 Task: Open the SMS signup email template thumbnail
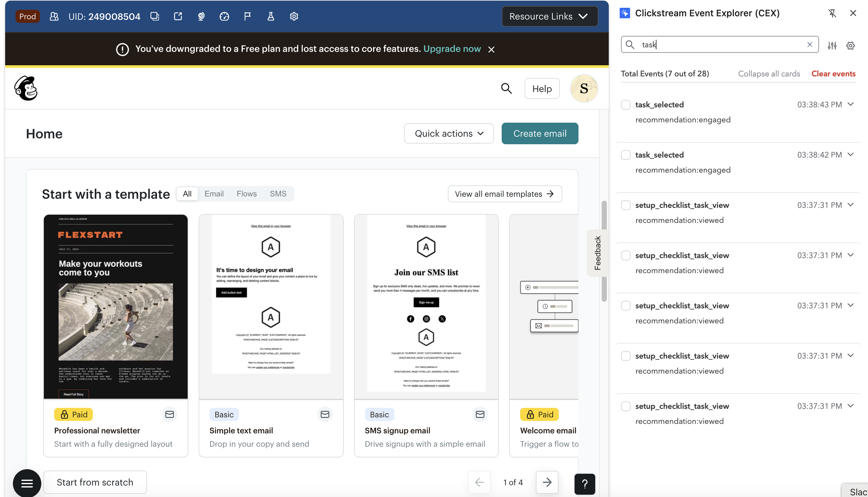(x=426, y=307)
